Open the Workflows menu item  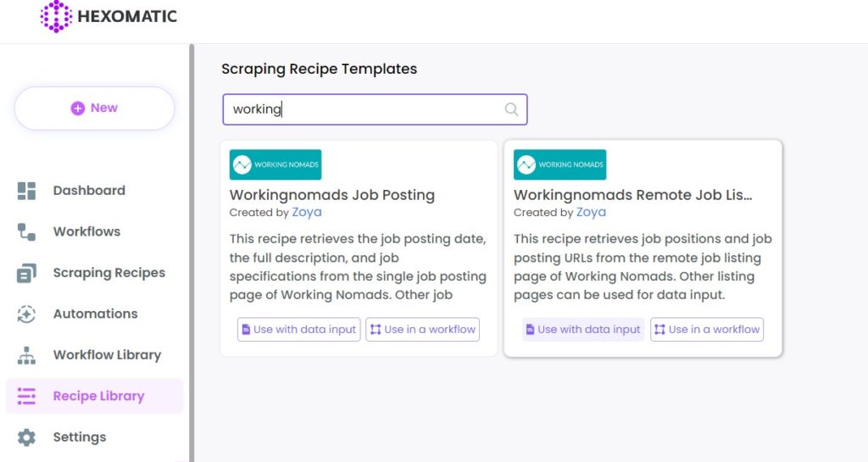pos(87,231)
